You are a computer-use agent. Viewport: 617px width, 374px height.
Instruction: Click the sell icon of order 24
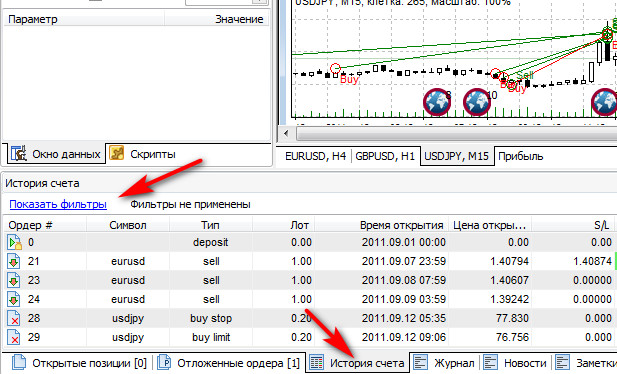14,299
